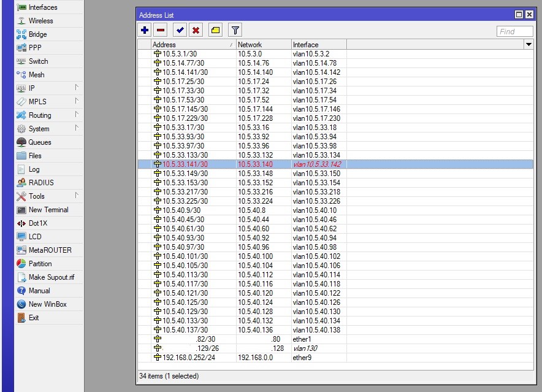542x392 pixels.
Task: Click the red minus Remove icon
Action: [161, 31]
